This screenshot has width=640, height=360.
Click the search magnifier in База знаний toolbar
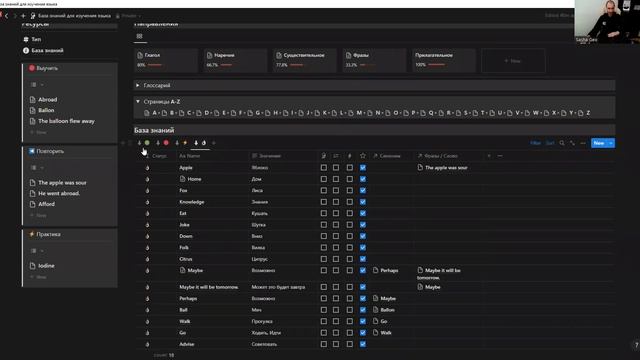click(562, 143)
